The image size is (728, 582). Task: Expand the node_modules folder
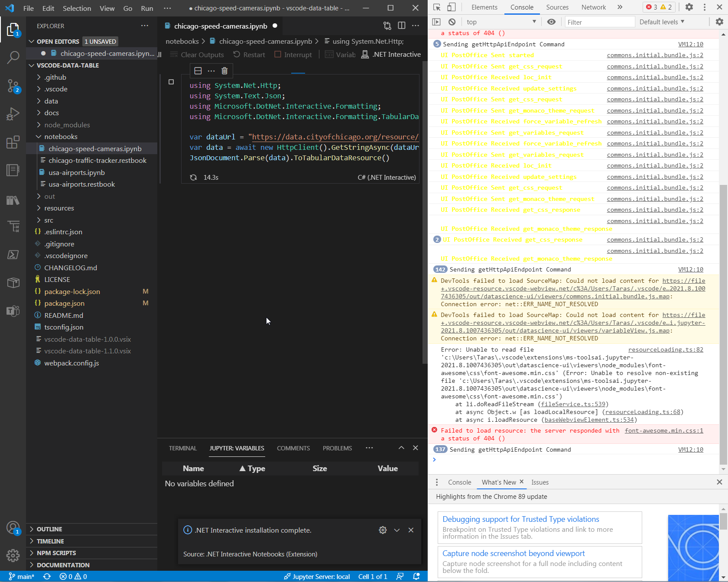click(x=68, y=125)
